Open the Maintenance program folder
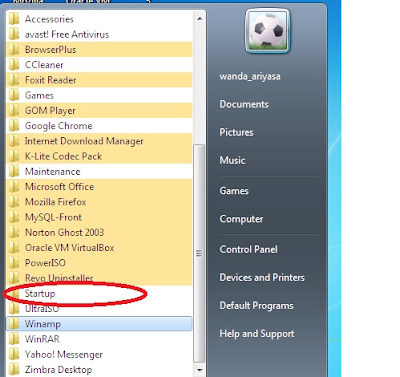 (99, 172)
